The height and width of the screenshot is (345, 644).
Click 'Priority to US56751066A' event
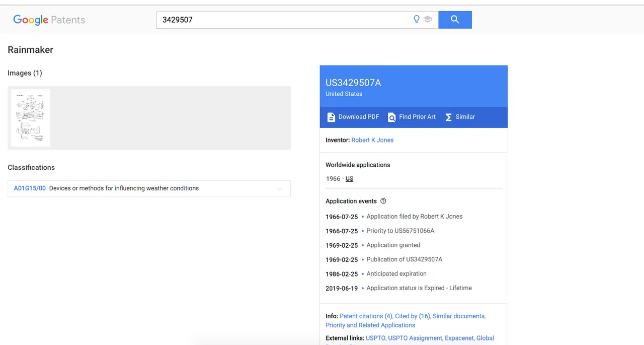point(400,231)
